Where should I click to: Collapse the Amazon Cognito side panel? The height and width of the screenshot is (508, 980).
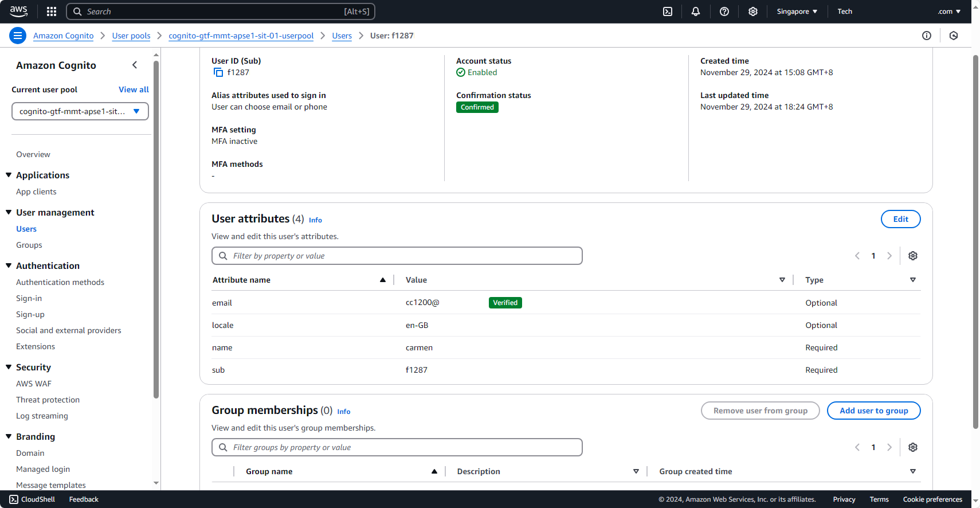click(x=135, y=65)
